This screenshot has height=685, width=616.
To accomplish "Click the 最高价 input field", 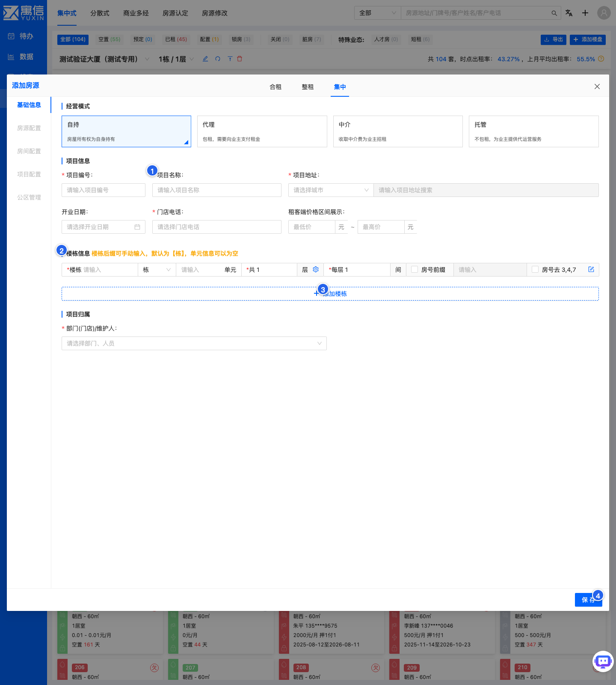I will [x=381, y=227].
